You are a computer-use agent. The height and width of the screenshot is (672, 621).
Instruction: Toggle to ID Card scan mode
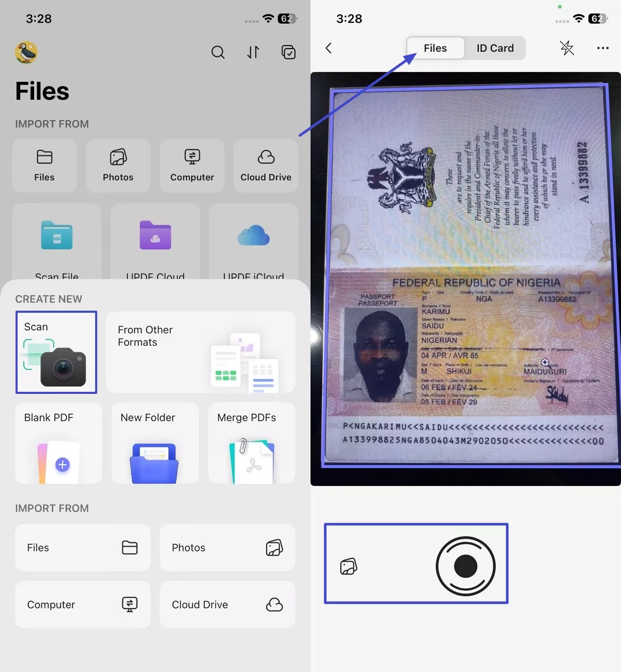(x=495, y=48)
